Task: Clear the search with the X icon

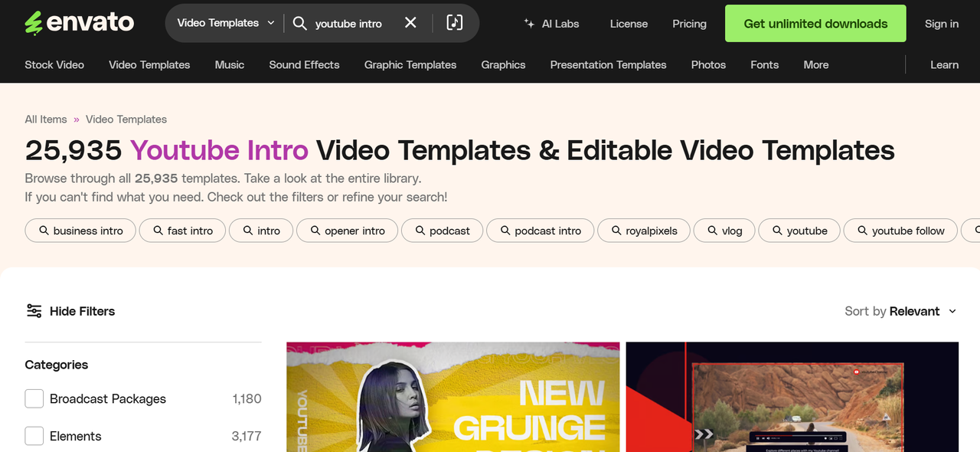Action: (x=411, y=23)
